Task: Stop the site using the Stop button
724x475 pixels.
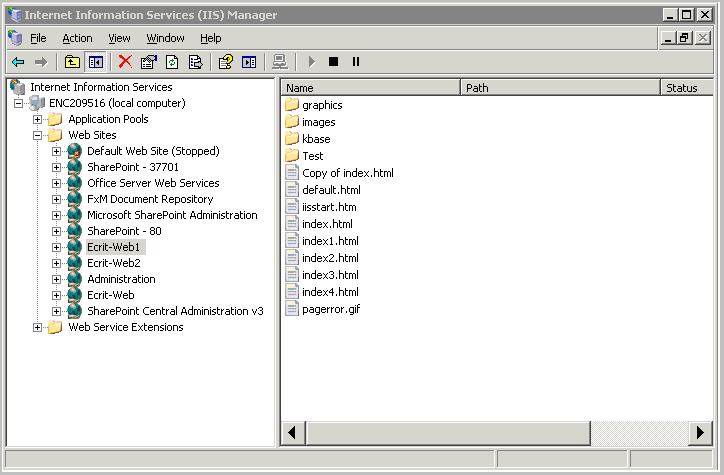Action: point(333,62)
